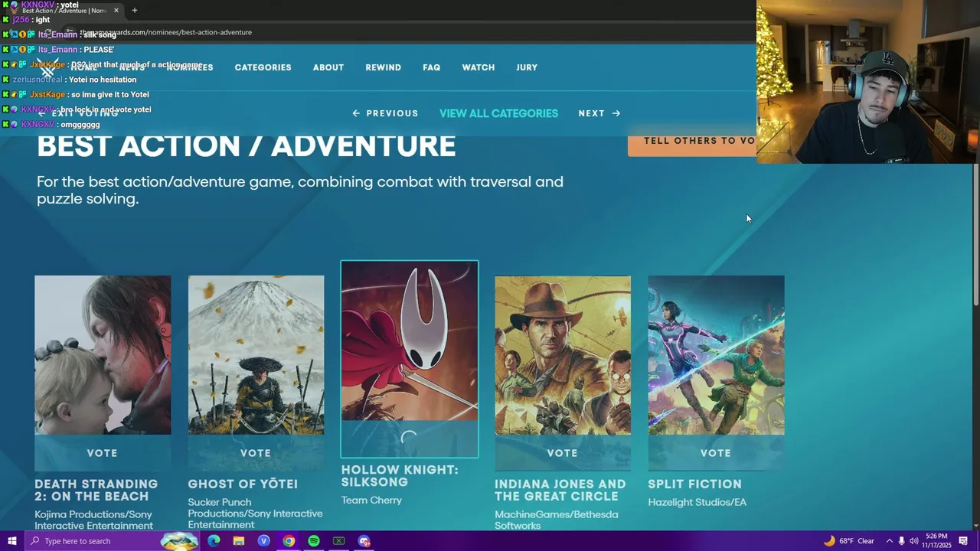Viewport: 980px width, 551px height.
Task: Click the streamer webcam overlay
Action: [868, 82]
